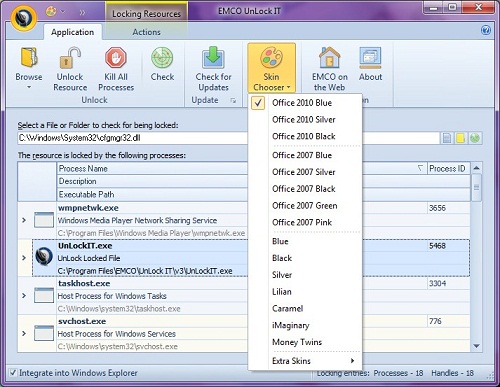
Task: Open the blue help question icon
Action: pos(486,30)
